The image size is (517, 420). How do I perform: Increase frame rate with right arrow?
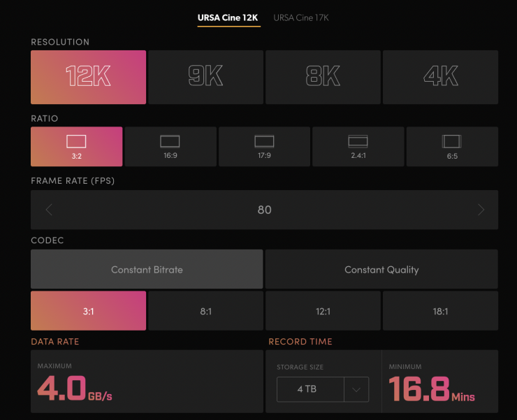click(481, 210)
